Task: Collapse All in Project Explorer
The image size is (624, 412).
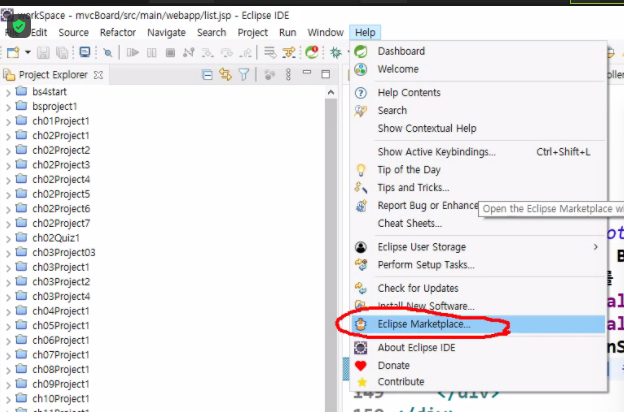Action: point(207,74)
